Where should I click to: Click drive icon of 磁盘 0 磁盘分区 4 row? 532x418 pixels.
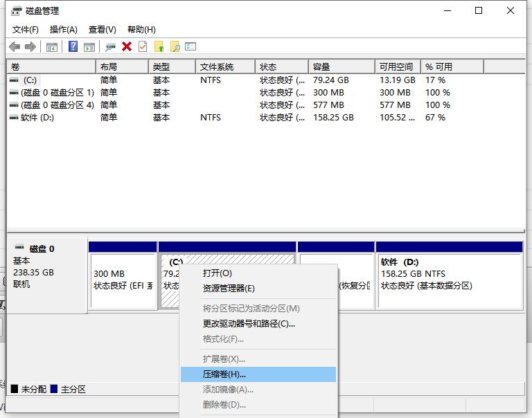[x=14, y=105]
